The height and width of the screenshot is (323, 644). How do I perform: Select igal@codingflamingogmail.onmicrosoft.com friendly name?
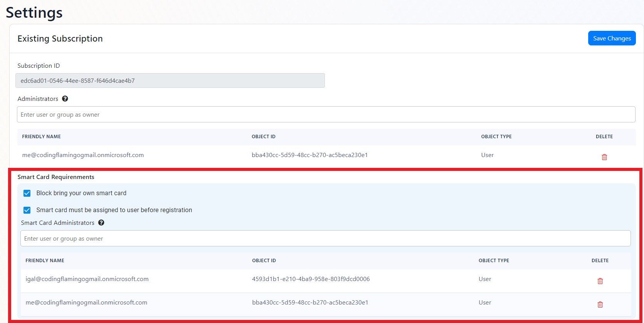[x=87, y=279]
